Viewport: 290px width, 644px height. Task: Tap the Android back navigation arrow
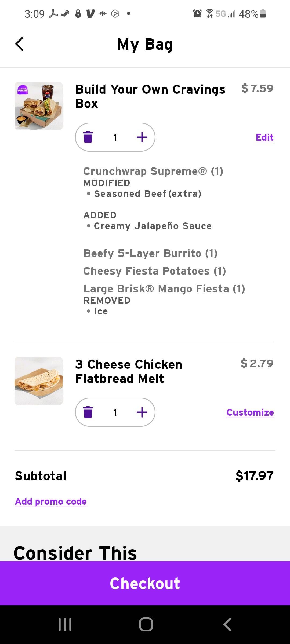pos(227,624)
